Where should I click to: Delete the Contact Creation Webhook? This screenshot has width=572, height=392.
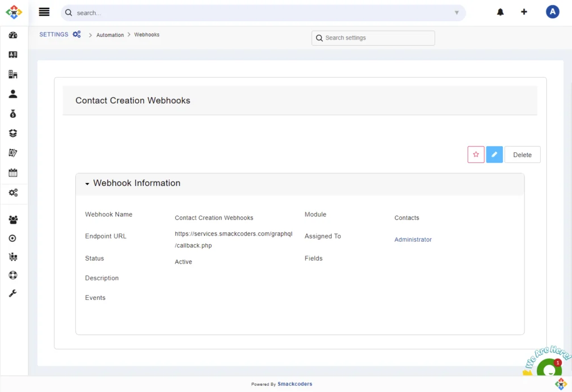(x=522, y=154)
